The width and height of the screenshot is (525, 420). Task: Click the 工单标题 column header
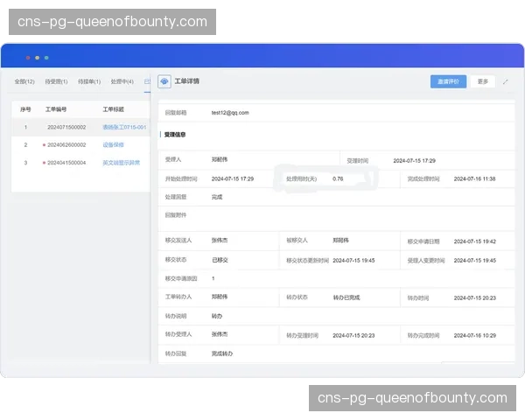tap(113, 109)
